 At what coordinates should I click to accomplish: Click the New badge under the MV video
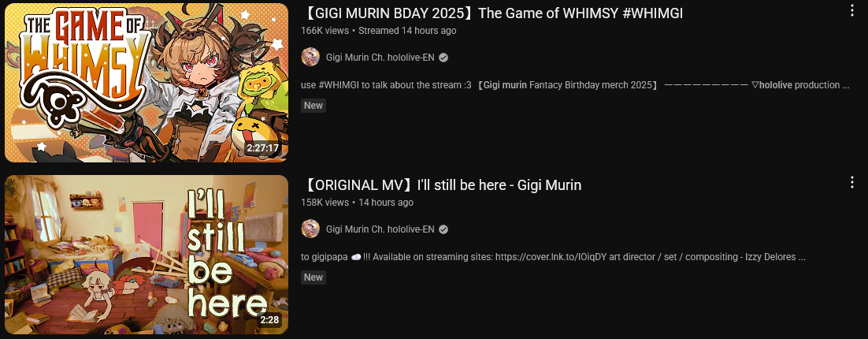pos(313,278)
